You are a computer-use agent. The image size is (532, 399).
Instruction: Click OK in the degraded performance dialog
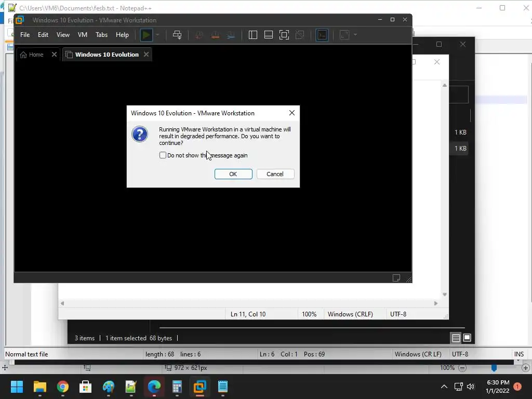pos(233,174)
